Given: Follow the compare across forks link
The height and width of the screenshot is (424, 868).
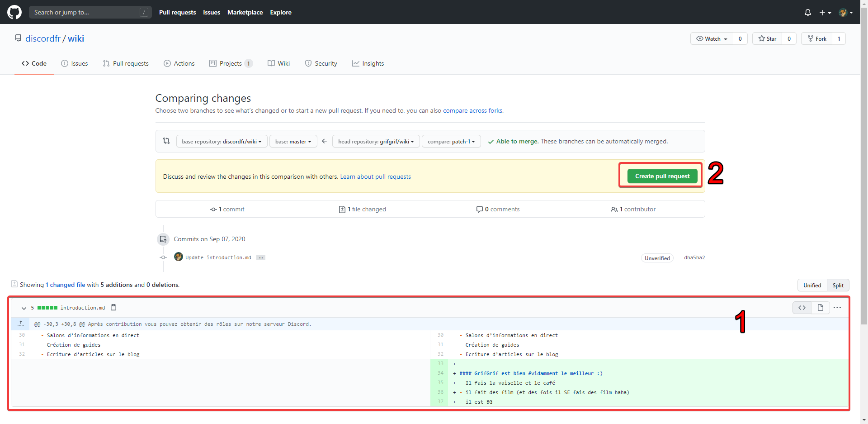Looking at the screenshot, I should tap(472, 110).
